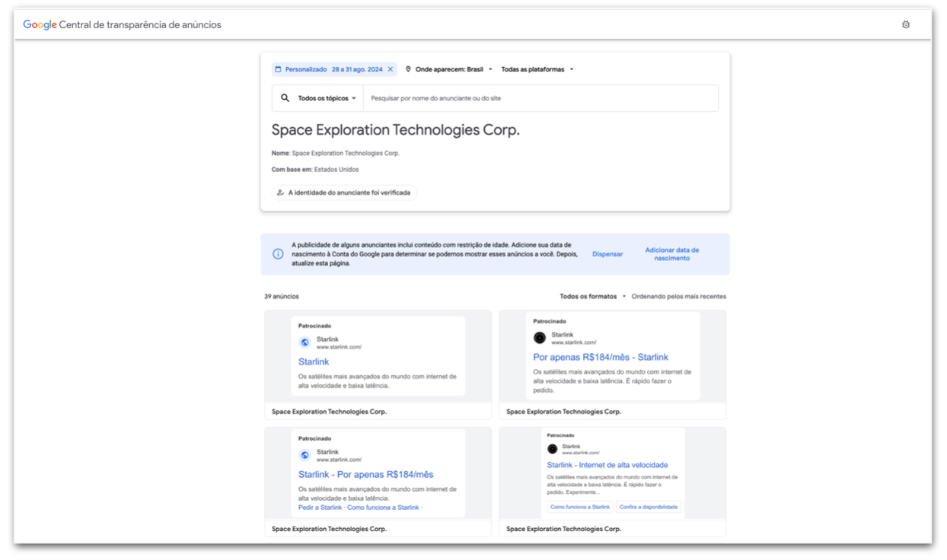Click globe icon in 'Starlink - Por apenas' ad
The width and height of the screenshot is (947, 560).
click(305, 455)
